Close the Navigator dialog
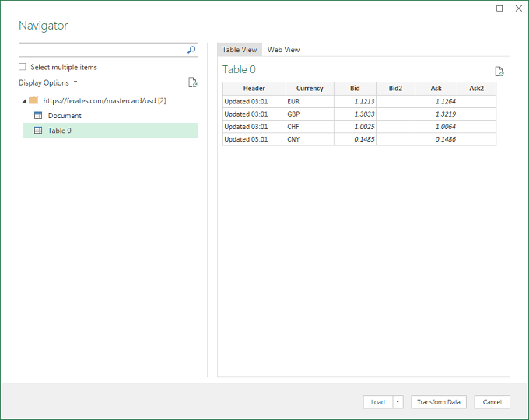Image resolution: width=529 pixels, height=420 pixels. (x=517, y=9)
